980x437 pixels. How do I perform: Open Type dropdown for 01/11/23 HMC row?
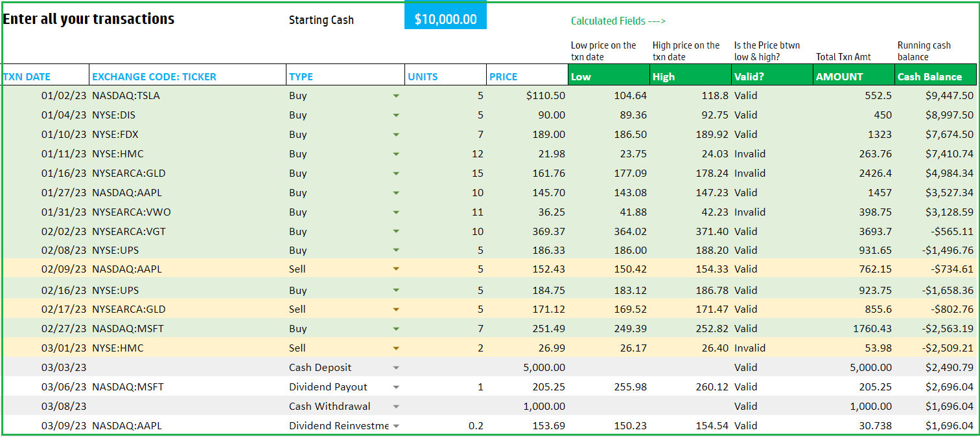396,154
